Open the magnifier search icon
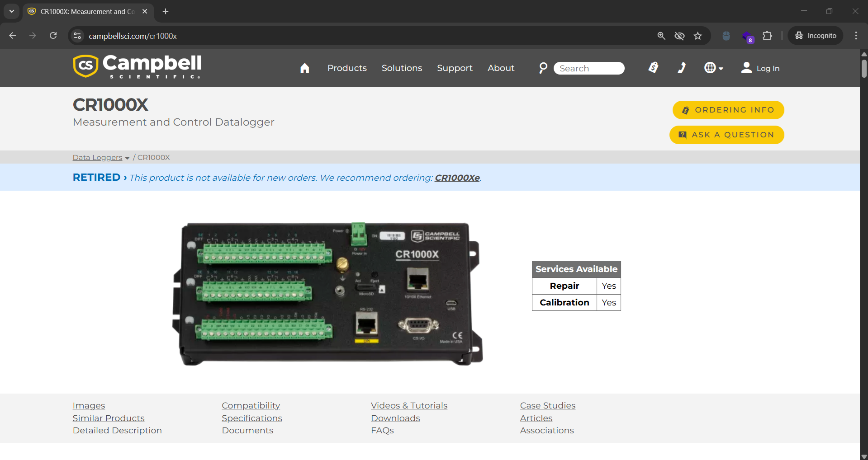The height and width of the screenshot is (460, 868). (x=542, y=68)
